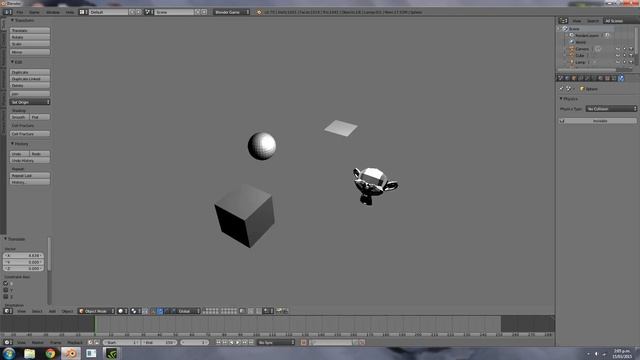Toggle Cube visibility eye in outliner
Viewport: 640px width, 360px height.
coord(618,56)
